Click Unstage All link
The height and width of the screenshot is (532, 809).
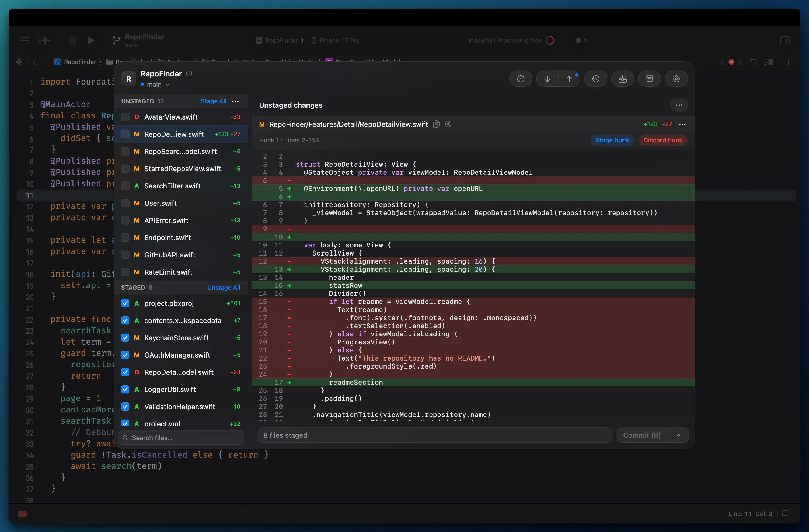[224, 287]
